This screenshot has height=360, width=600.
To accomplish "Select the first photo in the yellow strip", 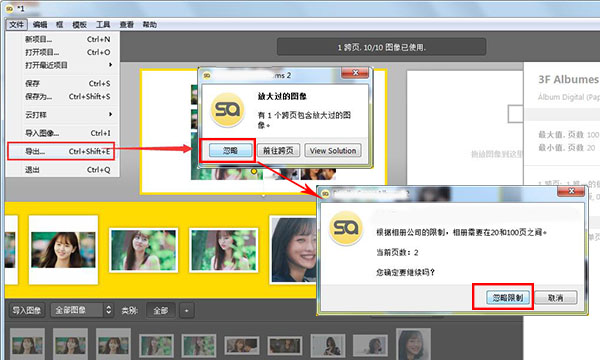I will pos(63,250).
